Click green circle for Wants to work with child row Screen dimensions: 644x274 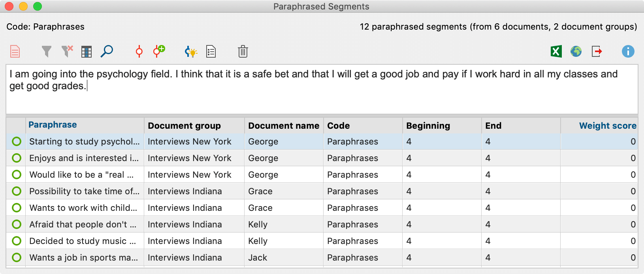click(x=17, y=208)
